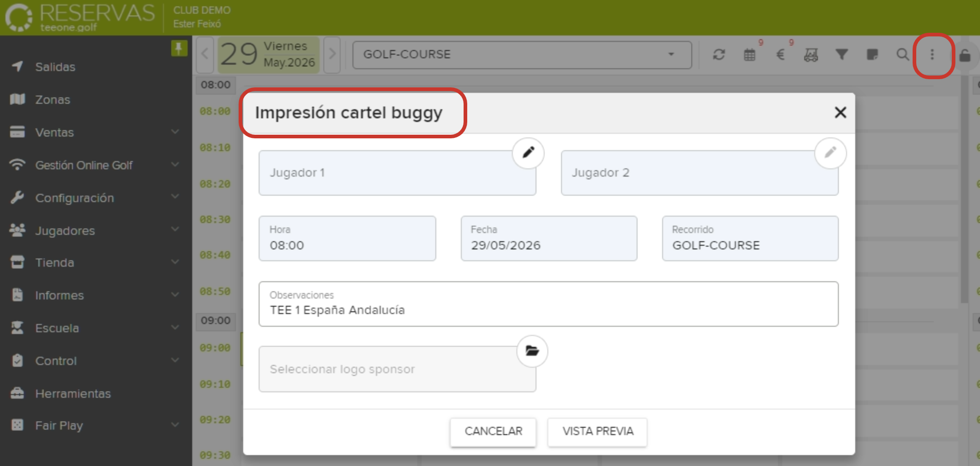Open the Herramientas sidebar section

coord(73,394)
